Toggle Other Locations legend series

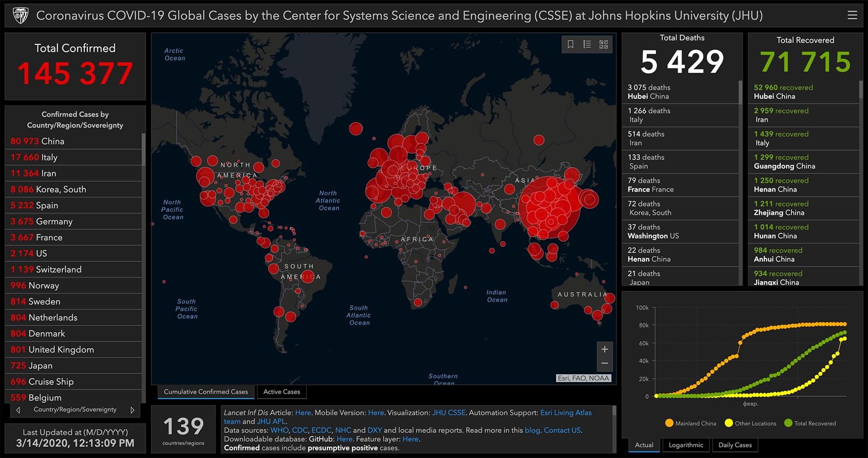pos(750,423)
